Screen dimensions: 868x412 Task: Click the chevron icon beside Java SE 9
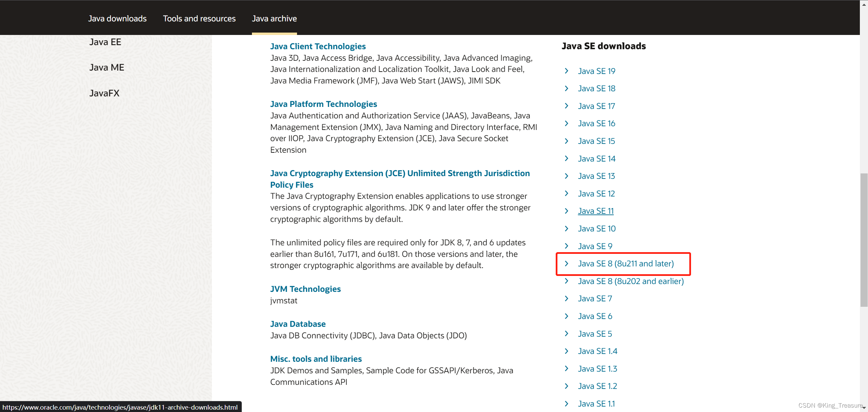(x=567, y=246)
